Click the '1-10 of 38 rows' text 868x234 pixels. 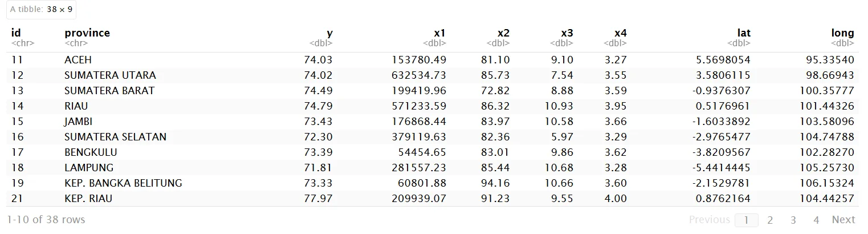(x=46, y=220)
